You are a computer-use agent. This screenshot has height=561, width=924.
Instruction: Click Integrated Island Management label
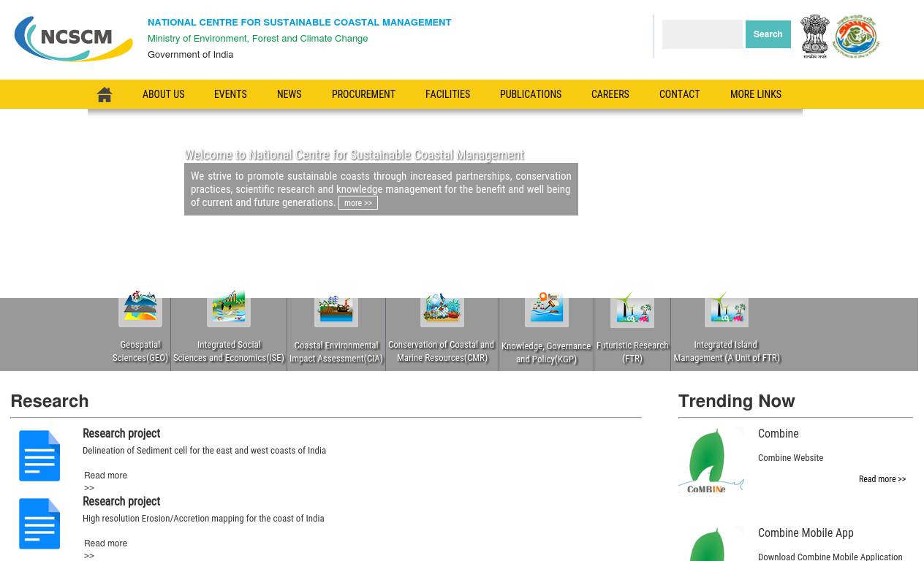coord(727,351)
